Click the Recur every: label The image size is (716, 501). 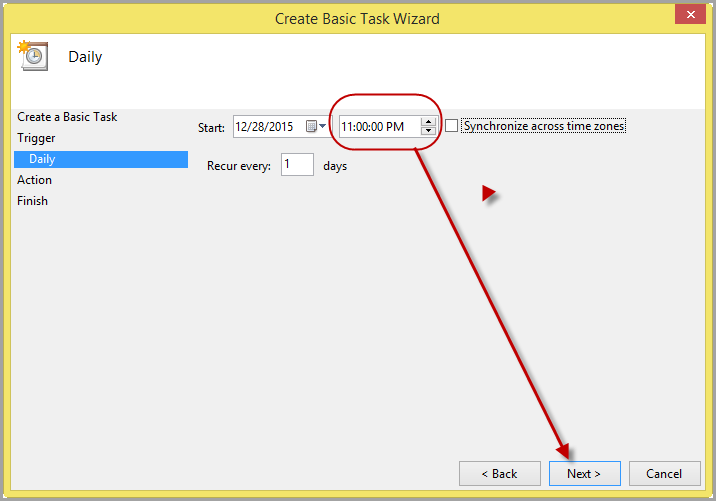point(239,166)
